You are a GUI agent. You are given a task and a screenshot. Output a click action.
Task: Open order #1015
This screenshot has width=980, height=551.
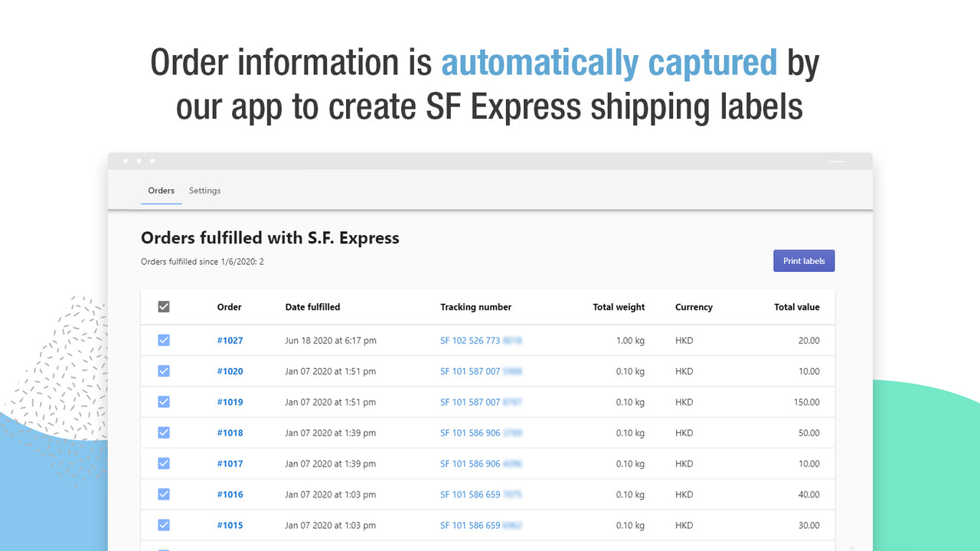click(230, 525)
